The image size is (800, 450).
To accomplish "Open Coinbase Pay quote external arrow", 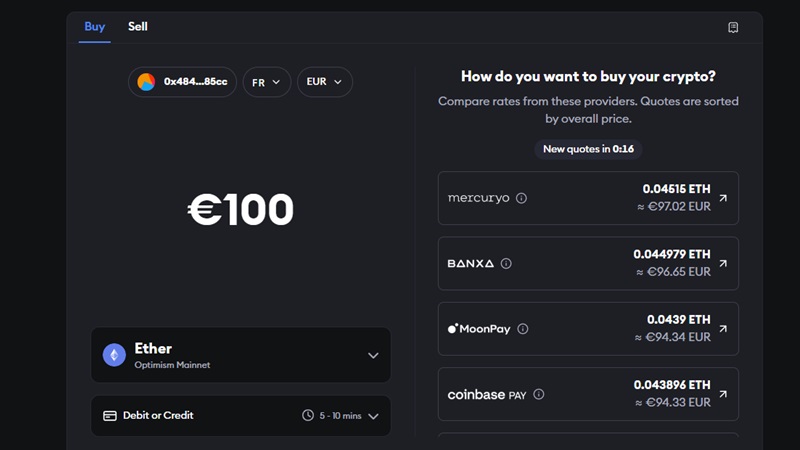I will tap(723, 394).
